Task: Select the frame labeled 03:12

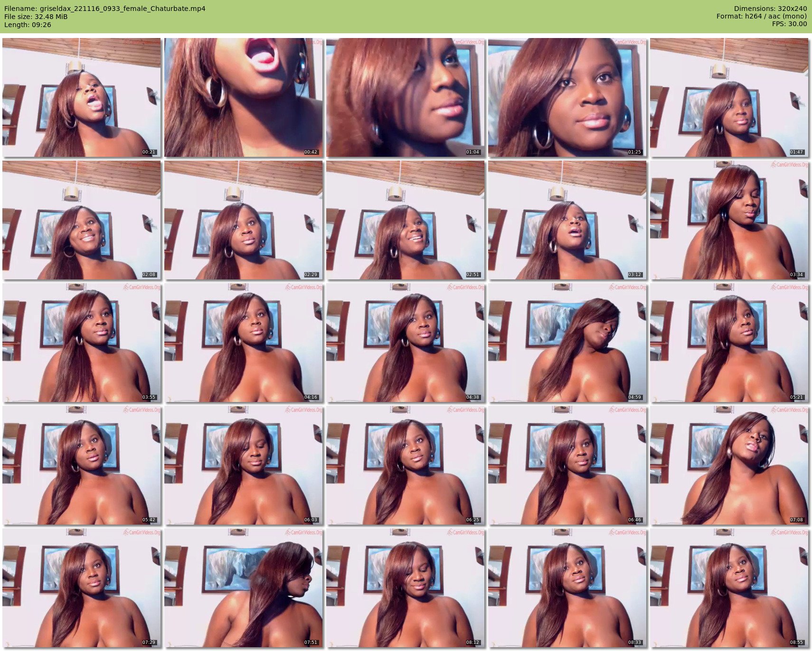Action: (x=567, y=220)
